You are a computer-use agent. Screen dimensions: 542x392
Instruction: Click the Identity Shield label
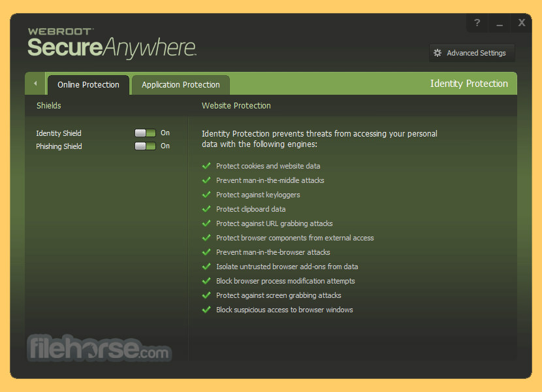pos(59,133)
